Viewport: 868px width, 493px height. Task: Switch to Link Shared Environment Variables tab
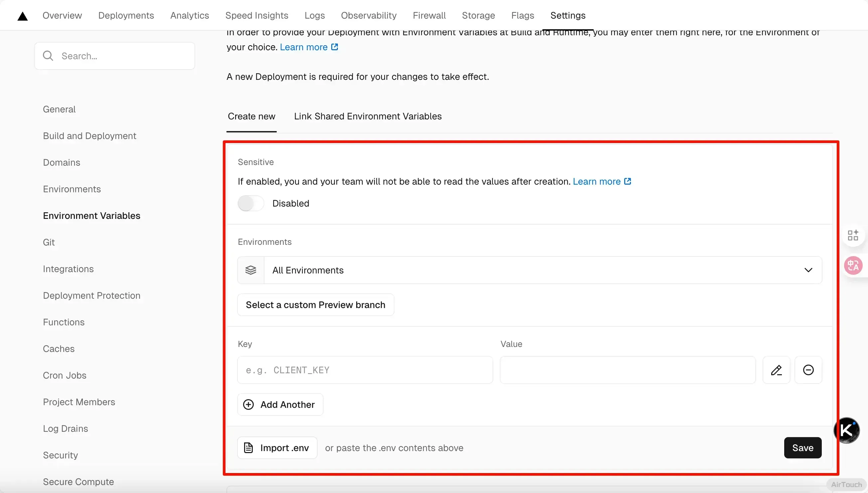[367, 116]
